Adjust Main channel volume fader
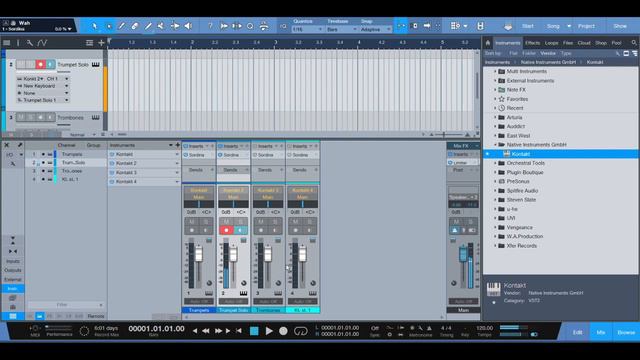Viewport: 640px width, 360px height. pyautogui.click(x=463, y=255)
